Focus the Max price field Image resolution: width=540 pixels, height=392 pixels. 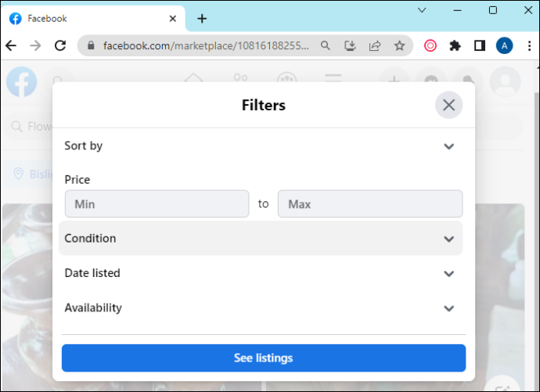(x=370, y=203)
